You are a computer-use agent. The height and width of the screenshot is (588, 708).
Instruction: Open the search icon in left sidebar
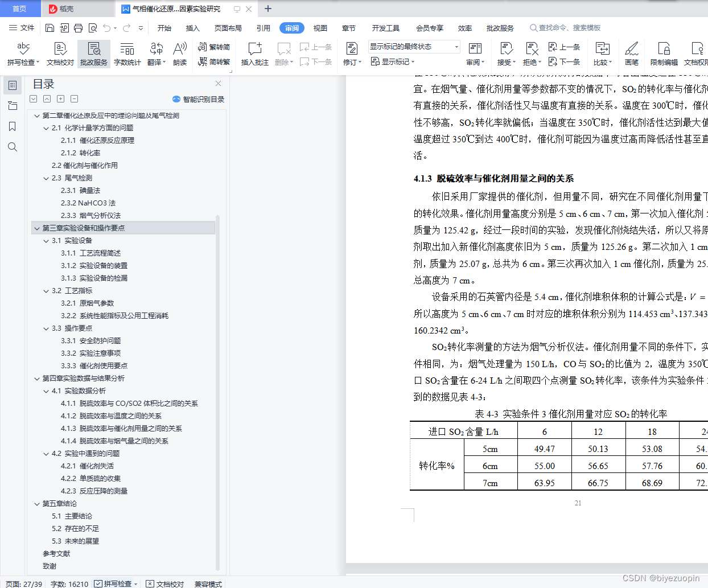(x=13, y=147)
